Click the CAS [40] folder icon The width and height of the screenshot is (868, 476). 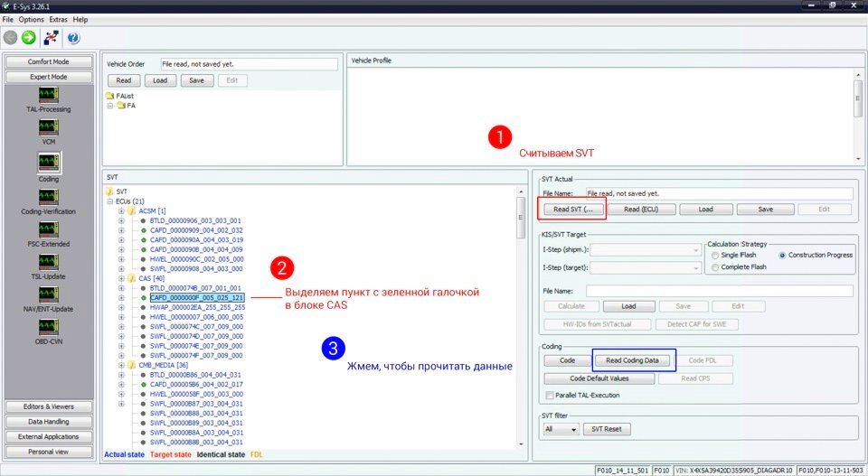tap(132, 278)
